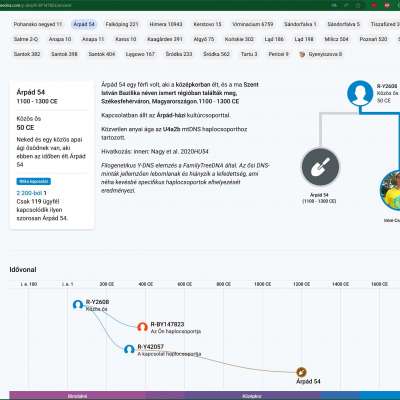The height and width of the screenshot is (400, 400).
Task: Open the profile photo in the tree
Action: point(391,190)
